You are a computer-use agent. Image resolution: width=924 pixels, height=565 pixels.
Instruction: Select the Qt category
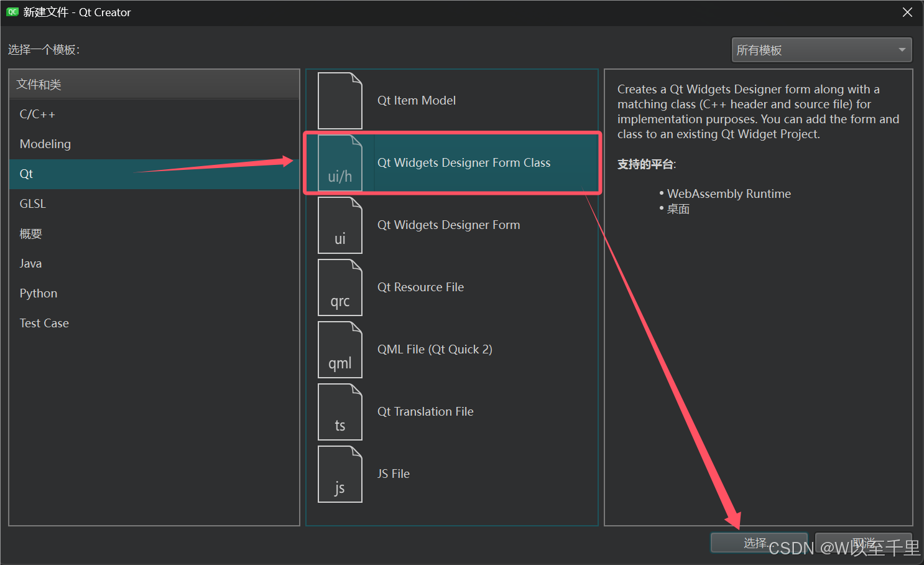click(154, 174)
